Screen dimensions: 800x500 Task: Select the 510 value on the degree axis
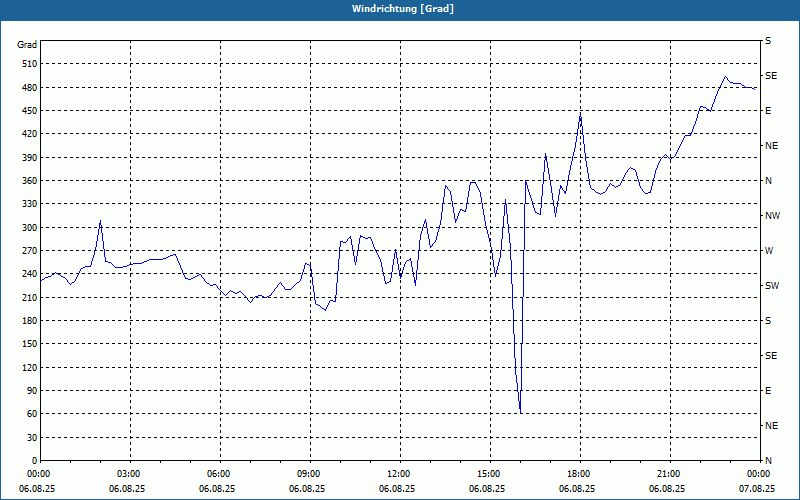coord(30,64)
